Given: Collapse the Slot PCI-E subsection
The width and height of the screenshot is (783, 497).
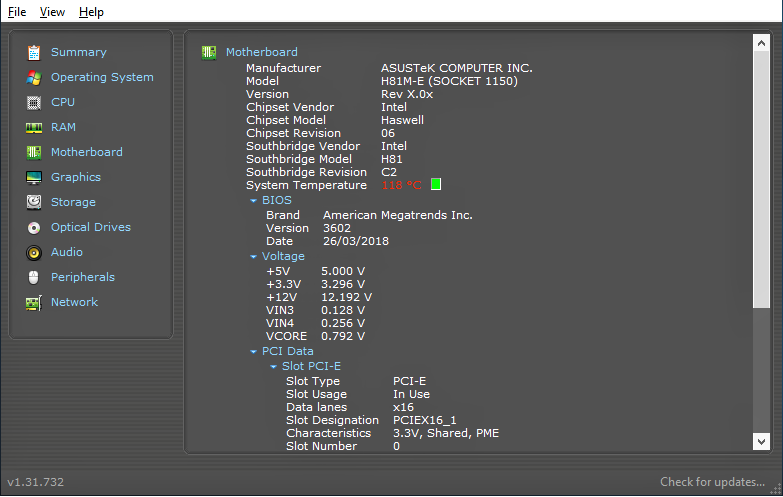Looking at the screenshot, I should [273, 367].
